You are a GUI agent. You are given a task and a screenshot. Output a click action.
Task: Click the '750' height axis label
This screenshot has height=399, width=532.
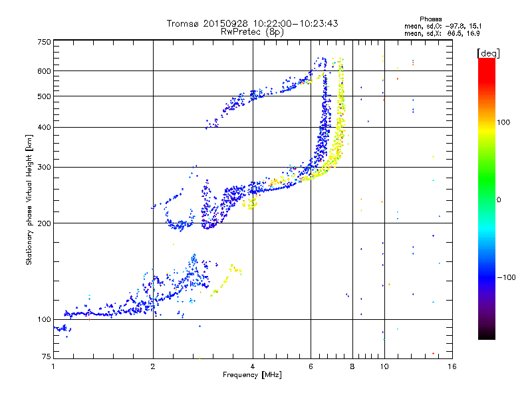click(44, 42)
